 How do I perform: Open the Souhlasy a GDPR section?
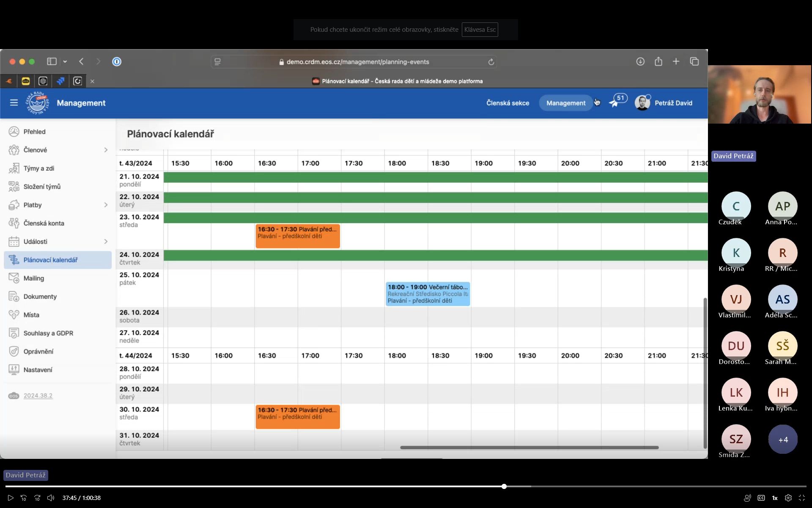pyautogui.click(x=48, y=333)
